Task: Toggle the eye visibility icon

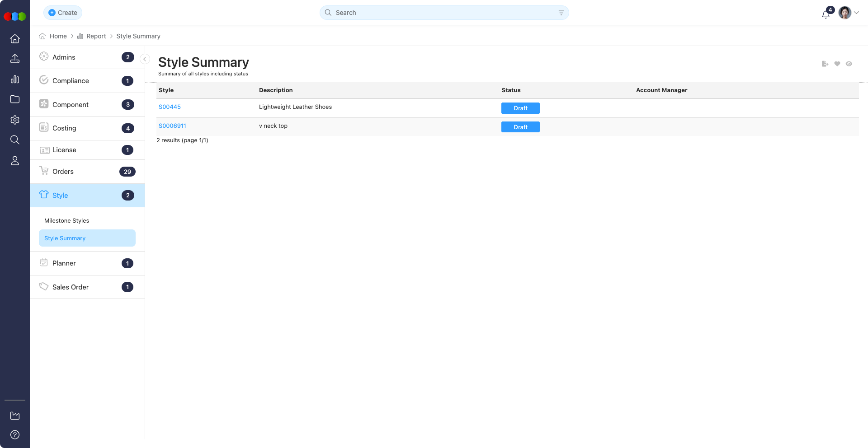Action: pyautogui.click(x=849, y=64)
